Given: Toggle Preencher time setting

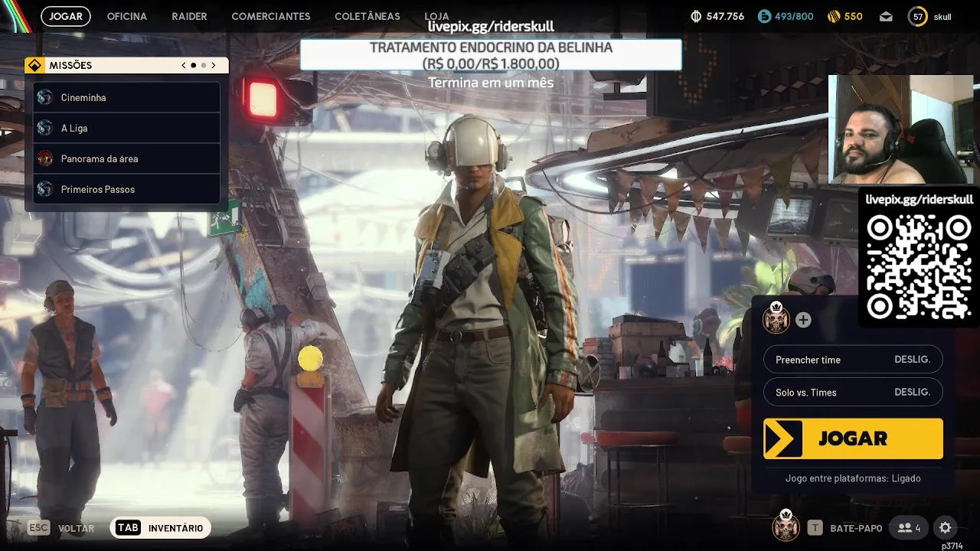Looking at the screenshot, I should [x=853, y=360].
